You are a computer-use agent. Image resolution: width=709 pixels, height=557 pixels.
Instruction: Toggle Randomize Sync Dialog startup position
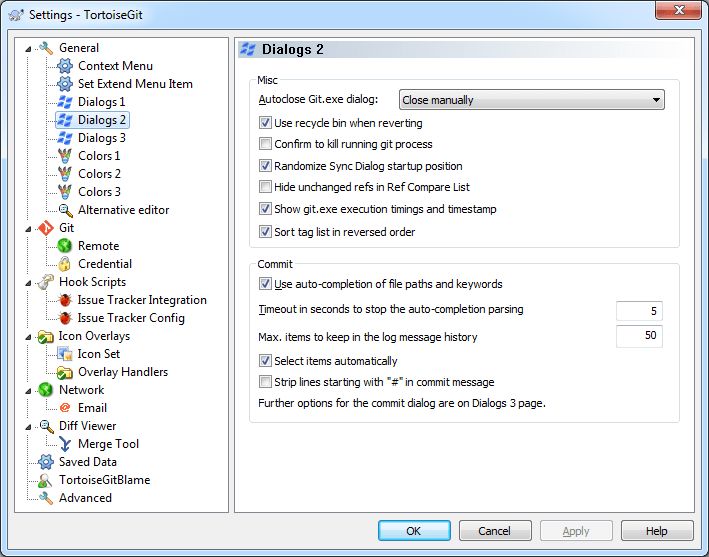(x=265, y=166)
